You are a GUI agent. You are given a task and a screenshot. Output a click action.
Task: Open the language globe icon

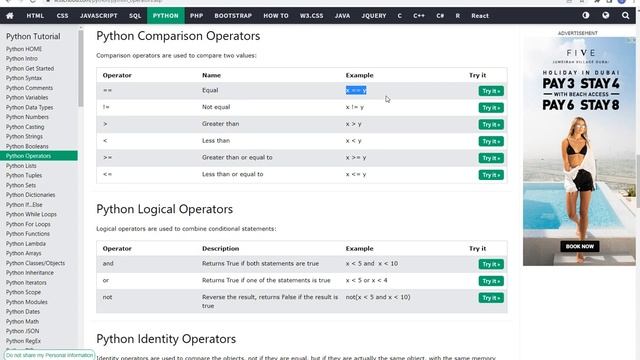coord(606,16)
